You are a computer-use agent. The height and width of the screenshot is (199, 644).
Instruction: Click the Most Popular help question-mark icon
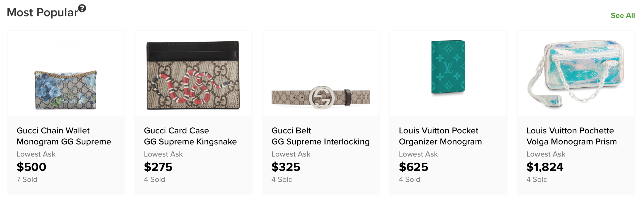(82, 9)
